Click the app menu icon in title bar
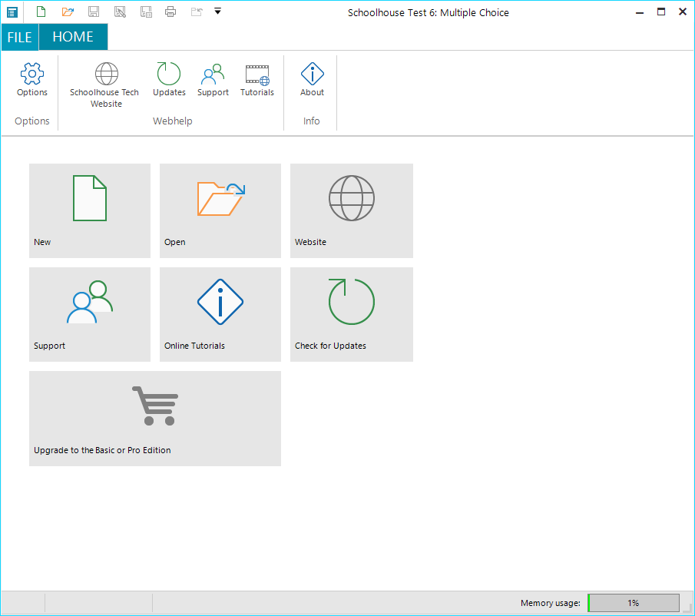 (x=12, y=12)
